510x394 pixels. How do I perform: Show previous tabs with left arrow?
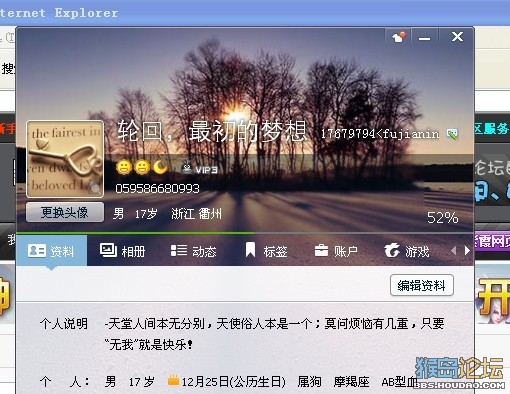453,251
